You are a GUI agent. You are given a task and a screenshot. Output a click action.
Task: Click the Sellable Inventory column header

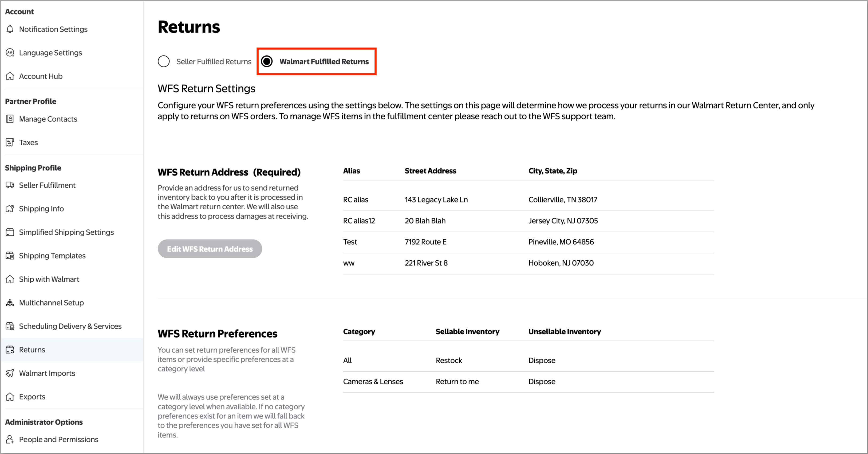point(467,332)
